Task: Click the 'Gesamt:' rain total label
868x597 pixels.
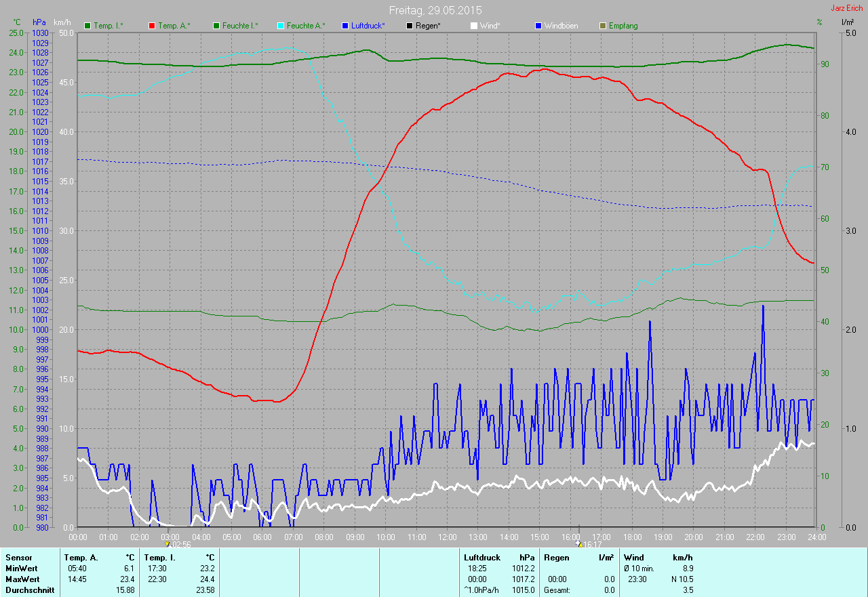Action: 558,590
